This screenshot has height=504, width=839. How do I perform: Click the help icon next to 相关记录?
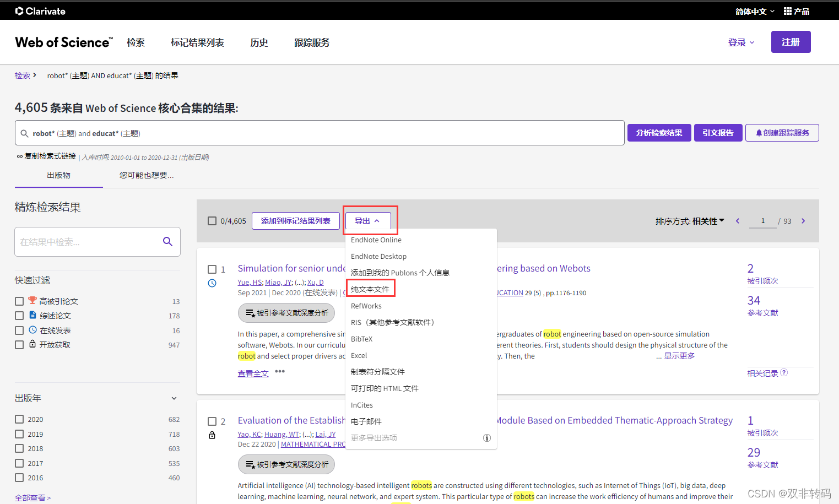pos(784,372)
